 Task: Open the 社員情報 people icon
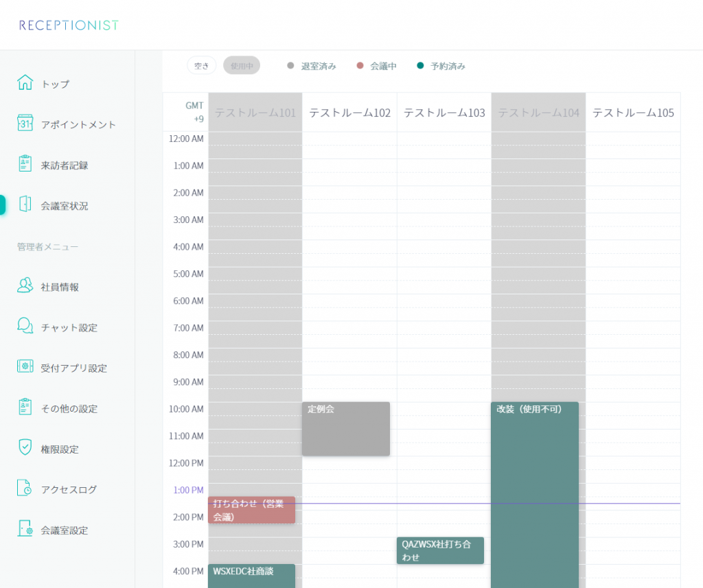[x=25, y=285]
